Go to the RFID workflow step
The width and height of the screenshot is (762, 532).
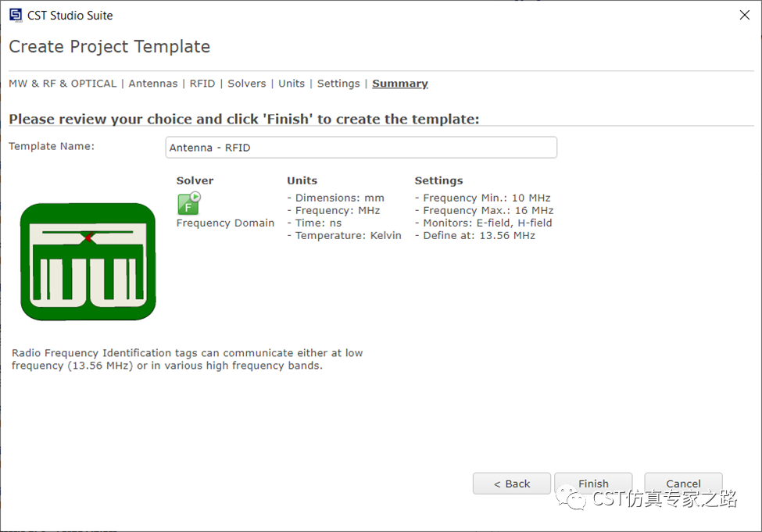(x=202, y=84)
